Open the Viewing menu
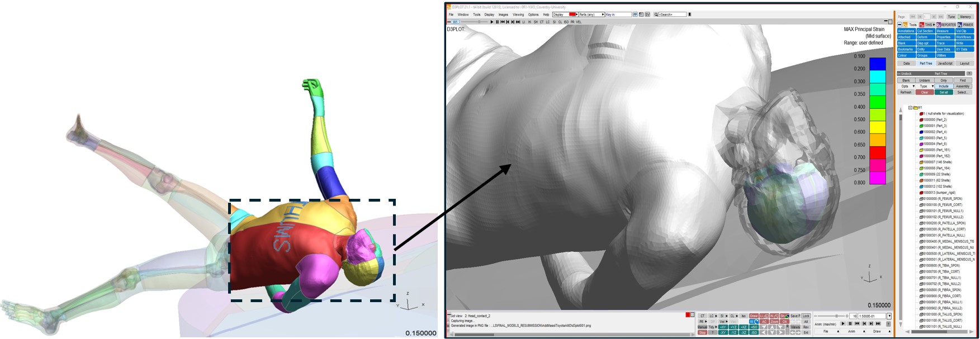The height and width of the screenshot is (339, 980). (x=518, y=15)
